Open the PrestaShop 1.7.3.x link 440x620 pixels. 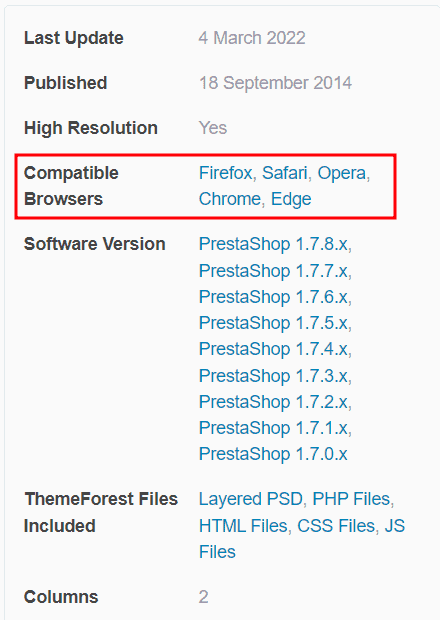pyautogui.click(x=274, y=376)
